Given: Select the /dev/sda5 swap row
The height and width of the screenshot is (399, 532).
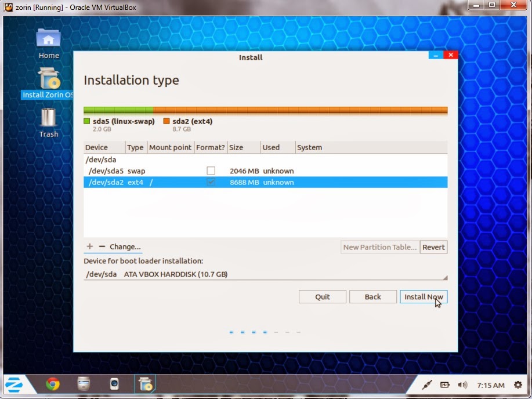Looking at the screenshot, I should [x=265, y=171].
